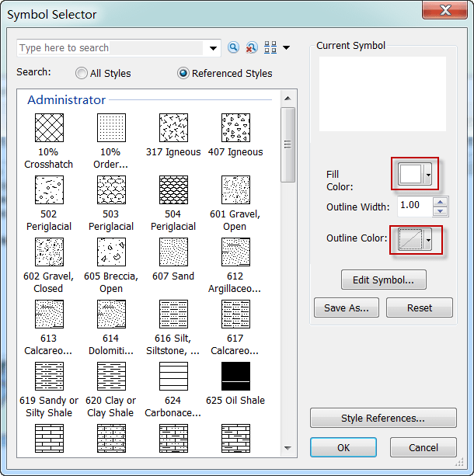Click the symbol list scrollbar thumb
Image resolution: width=474 pixels, height=476 pixels.
288,144
